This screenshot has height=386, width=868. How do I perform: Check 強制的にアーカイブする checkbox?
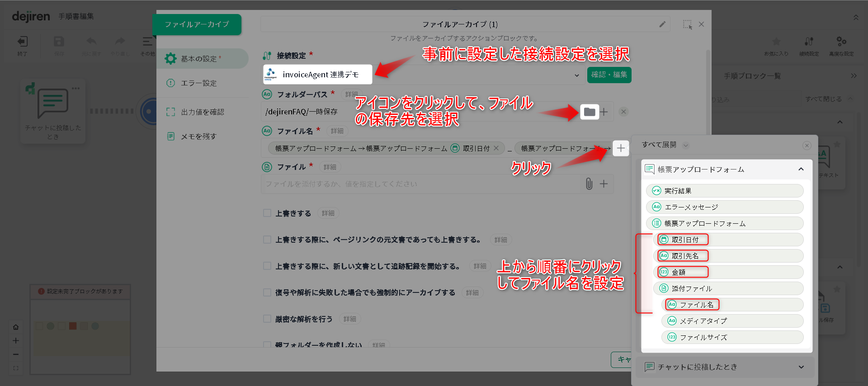267,292
